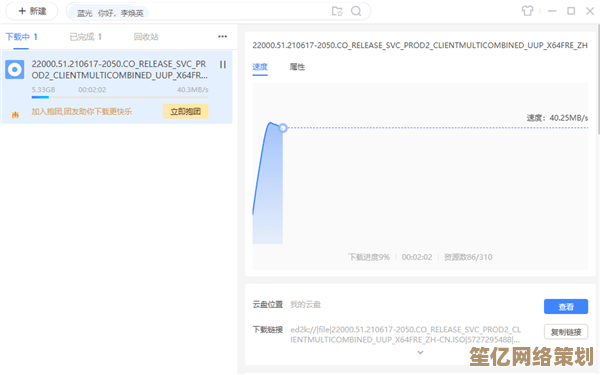The width and height of the screenshot is (600, 375).
Task: Click the search magnifier icon
Action: 356,11
